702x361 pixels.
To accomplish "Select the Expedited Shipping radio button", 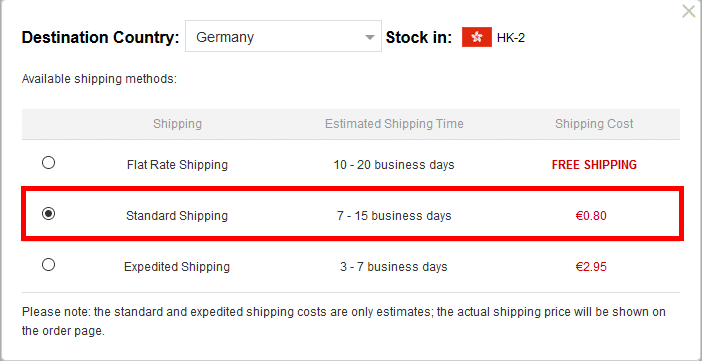I will tap(48, 265).
